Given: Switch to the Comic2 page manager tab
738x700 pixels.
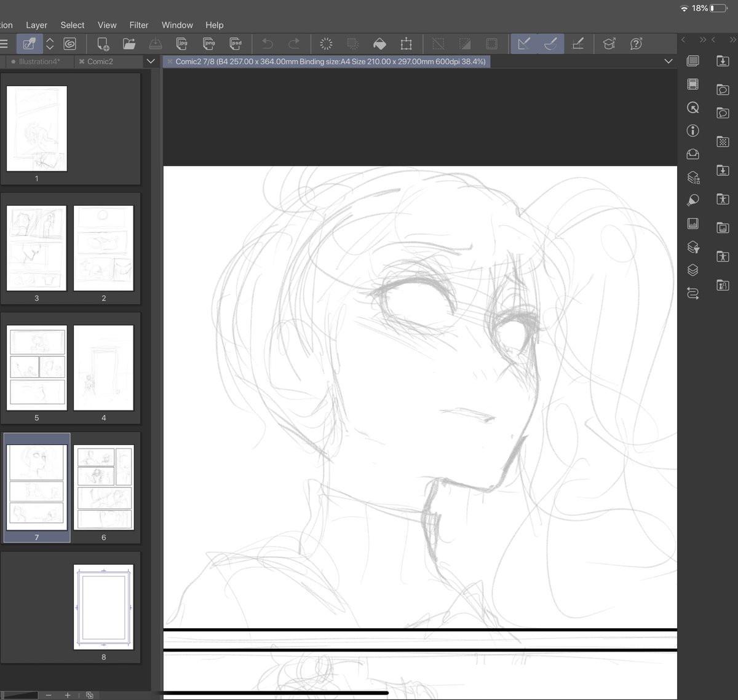Looking at the screenshot, I should pos(100,61).
